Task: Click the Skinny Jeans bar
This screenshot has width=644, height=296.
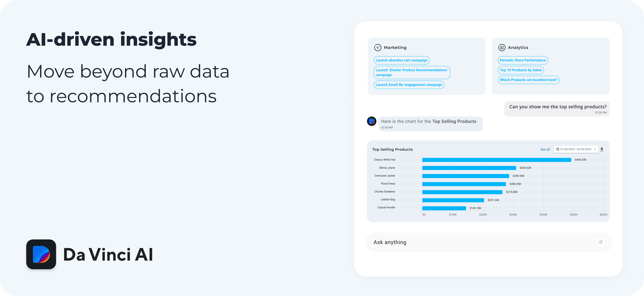Action: click(469, 168)
